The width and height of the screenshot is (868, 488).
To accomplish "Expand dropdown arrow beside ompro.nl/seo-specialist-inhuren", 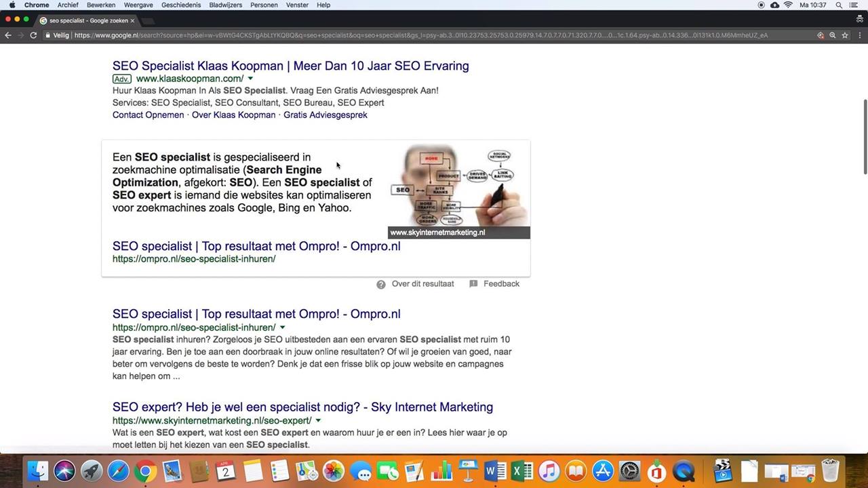I will click(x=282, y=327).
